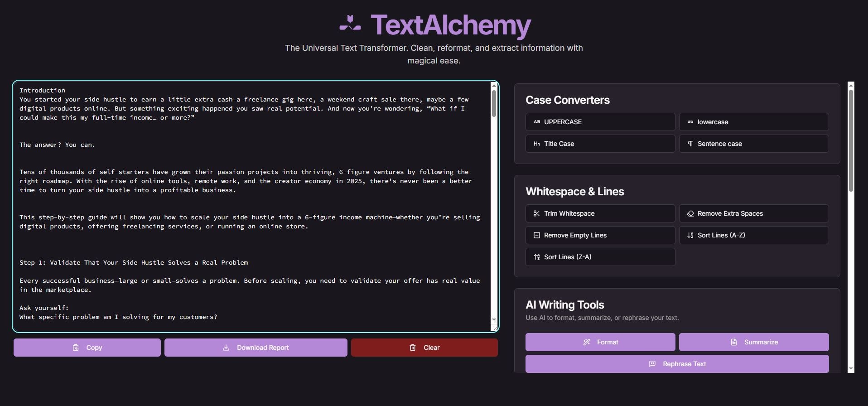The image size is (868, 406).
Task: Click the eraser icon beside Remove Extra Spaces
Action: 690,213
